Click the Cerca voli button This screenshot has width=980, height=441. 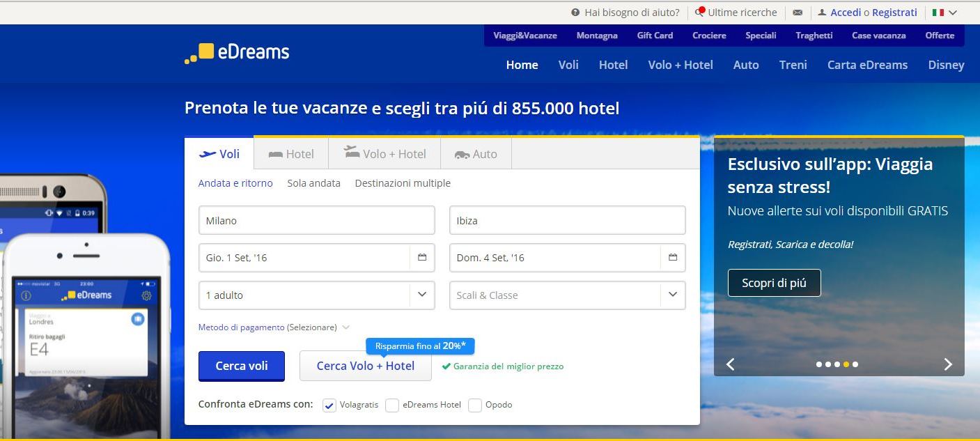click(242, 366)
